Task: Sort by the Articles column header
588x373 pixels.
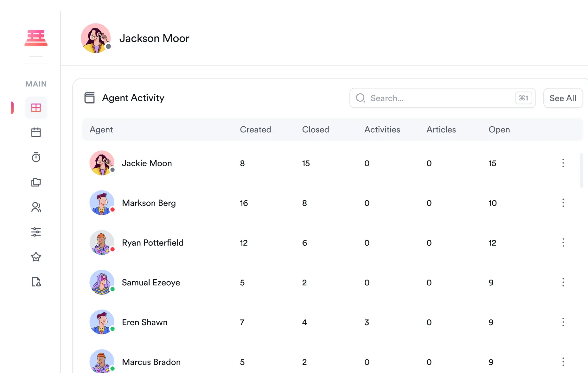Action: [441, 130]
